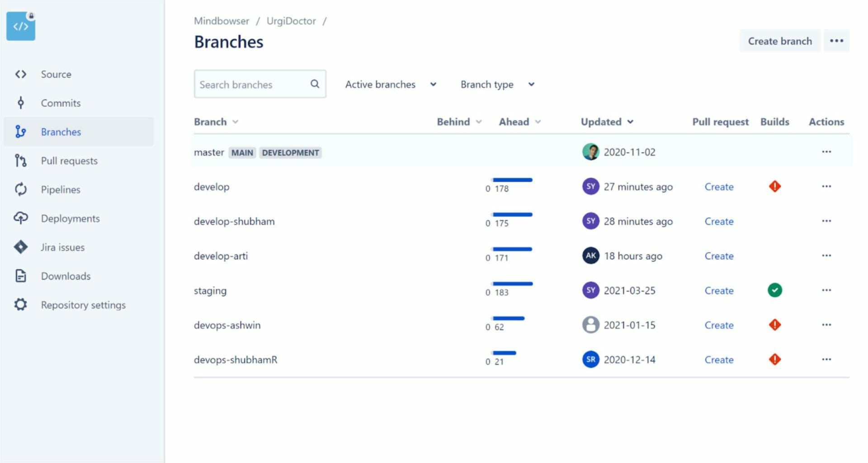Open actions menu for staging branch
Image resolution: width=868 pixels, height=463 pixels.
tap(826, 290)
